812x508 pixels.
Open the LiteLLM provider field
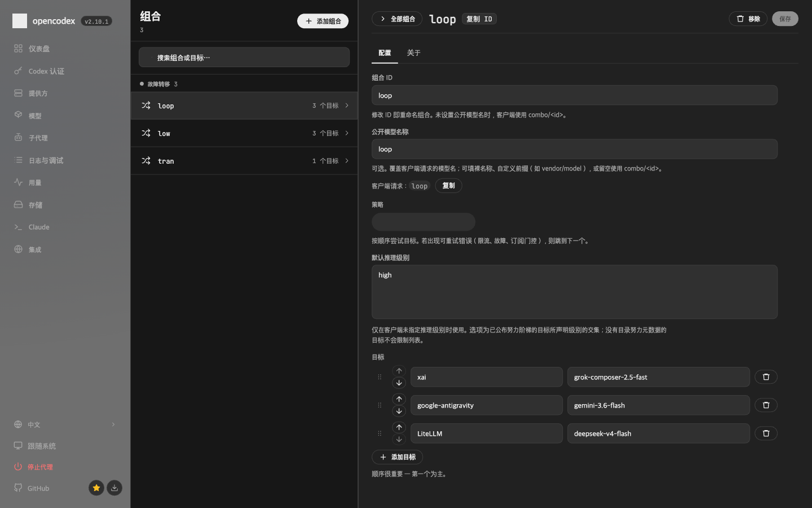(487, 433)
